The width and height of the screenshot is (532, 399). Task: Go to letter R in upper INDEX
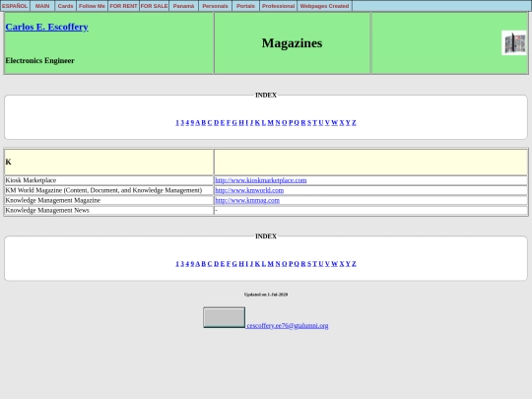click(303, 122)
